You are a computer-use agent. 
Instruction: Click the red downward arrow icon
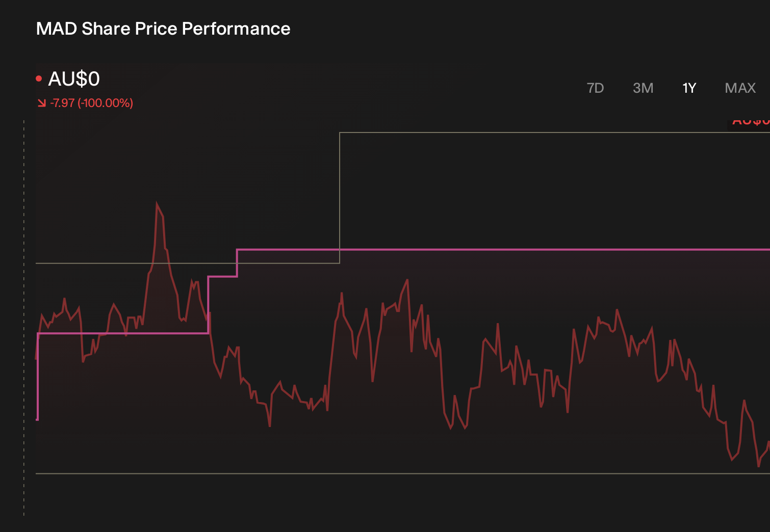[42, 103]
